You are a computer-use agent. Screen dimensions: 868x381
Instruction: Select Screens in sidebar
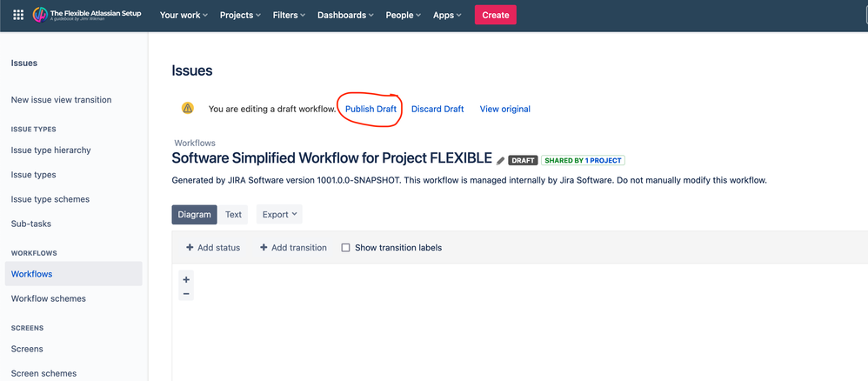click(x=27, y=349)
